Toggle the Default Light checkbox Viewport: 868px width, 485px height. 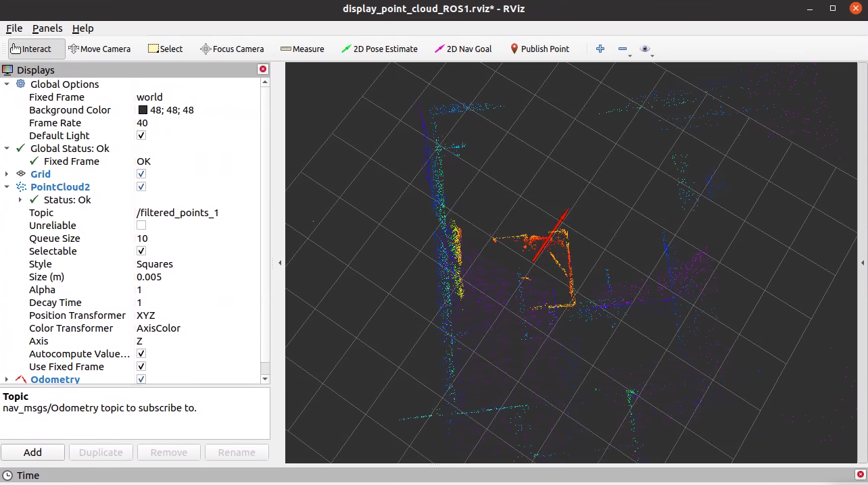141,135
